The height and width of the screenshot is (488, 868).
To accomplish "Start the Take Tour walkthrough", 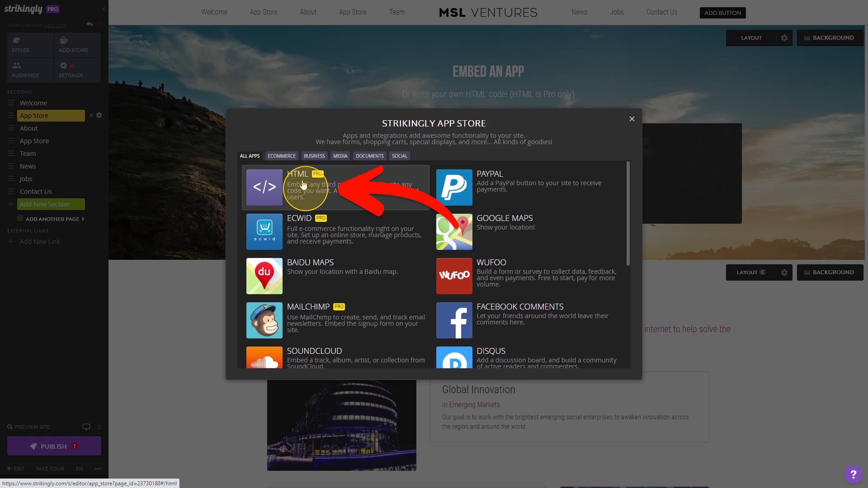I will (50, 469).
